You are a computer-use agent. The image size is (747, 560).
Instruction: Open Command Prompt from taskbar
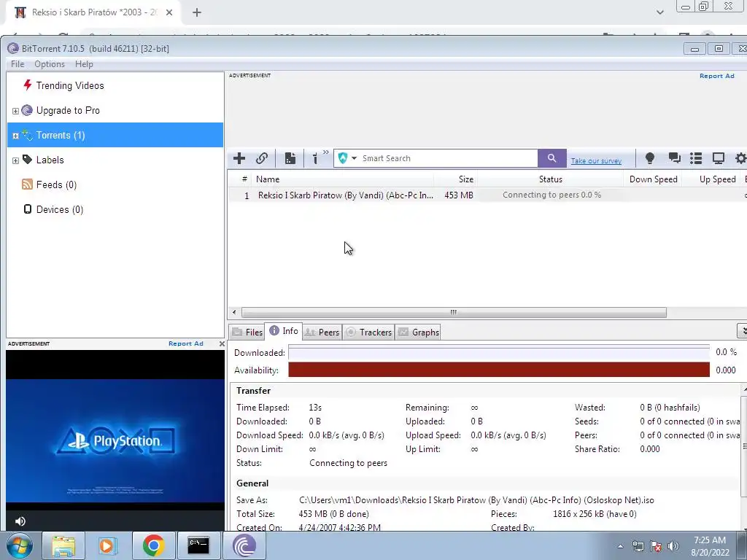pyautogui.click(x=198, y=545)
